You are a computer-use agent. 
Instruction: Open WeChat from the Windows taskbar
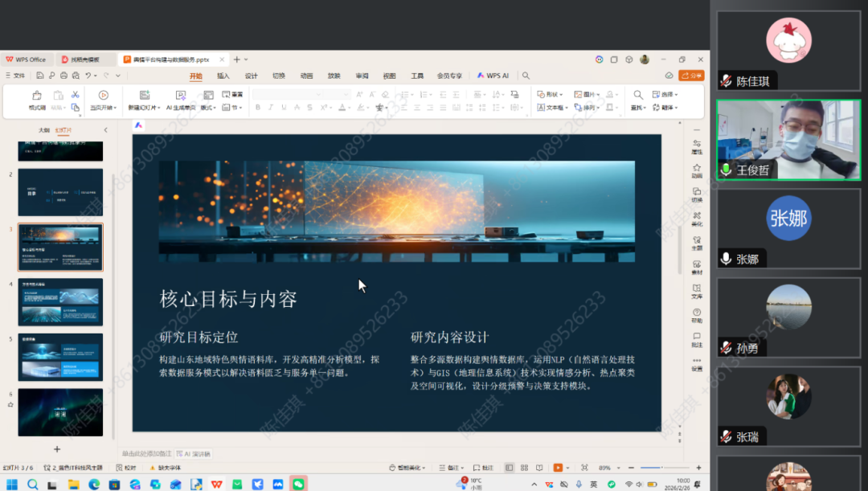pos(298,484)
